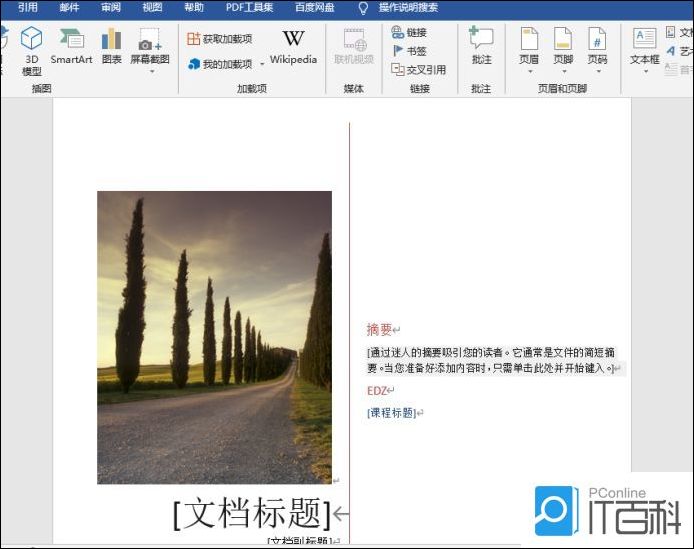Open the Review (审阅) tab

111,8
